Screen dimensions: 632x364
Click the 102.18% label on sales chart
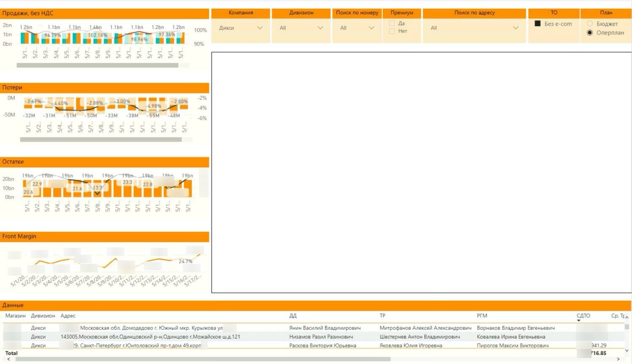point(97,35)
